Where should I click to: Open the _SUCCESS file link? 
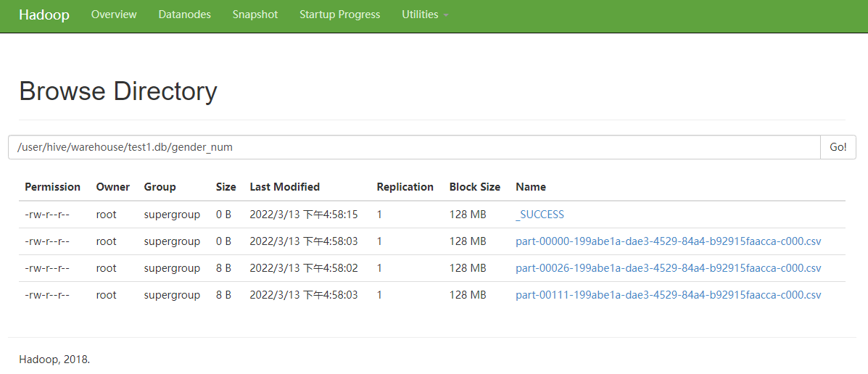pos(540,215)
